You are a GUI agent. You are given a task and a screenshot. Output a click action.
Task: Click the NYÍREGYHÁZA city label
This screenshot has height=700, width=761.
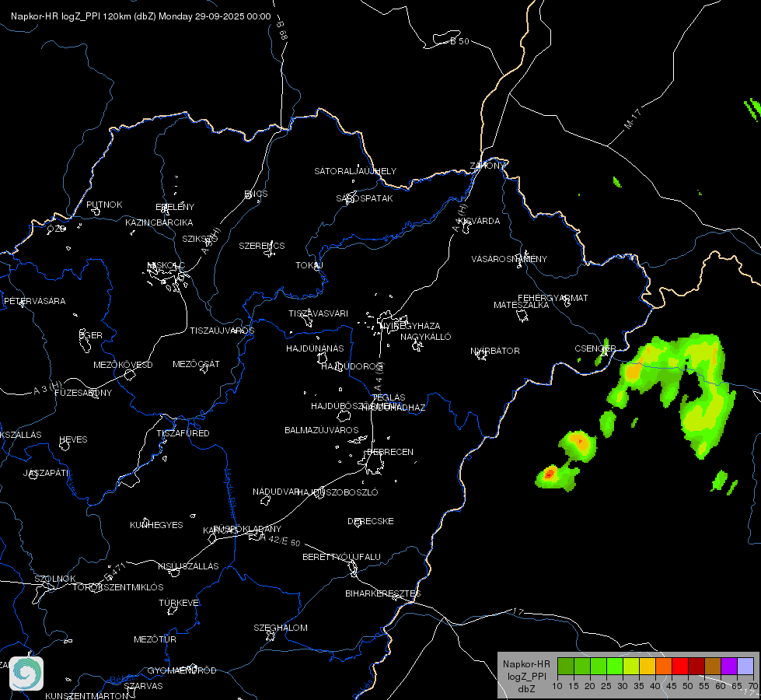(410, 325)
